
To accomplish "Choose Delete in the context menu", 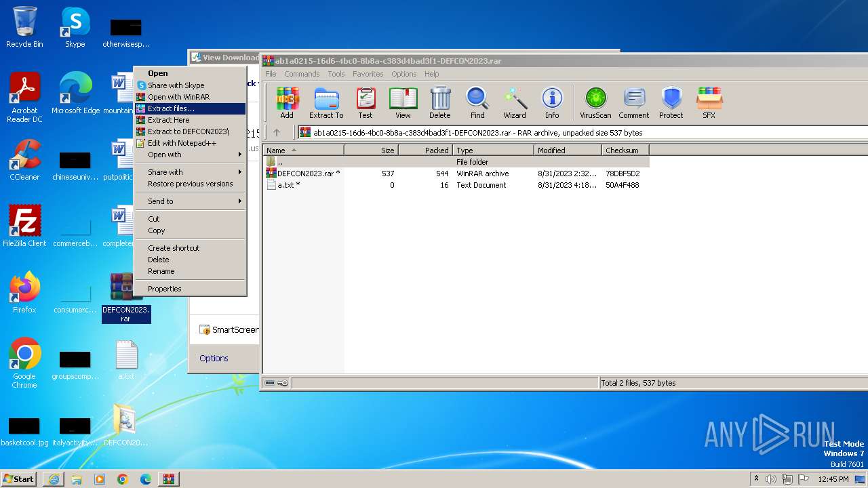I will pos(190,260).
